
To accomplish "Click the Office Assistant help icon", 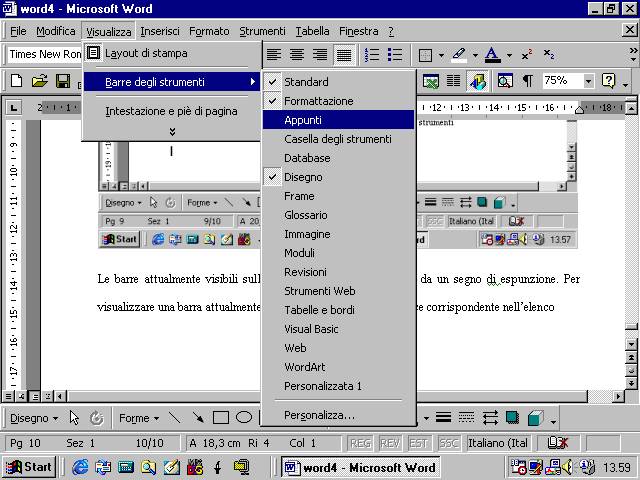I will tap(608, 81).
